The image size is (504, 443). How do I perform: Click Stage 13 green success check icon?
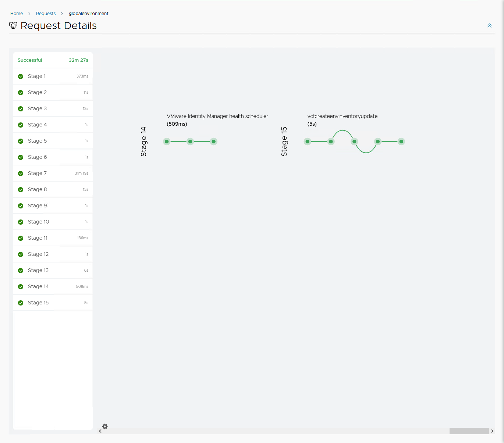tap(21, 271)
